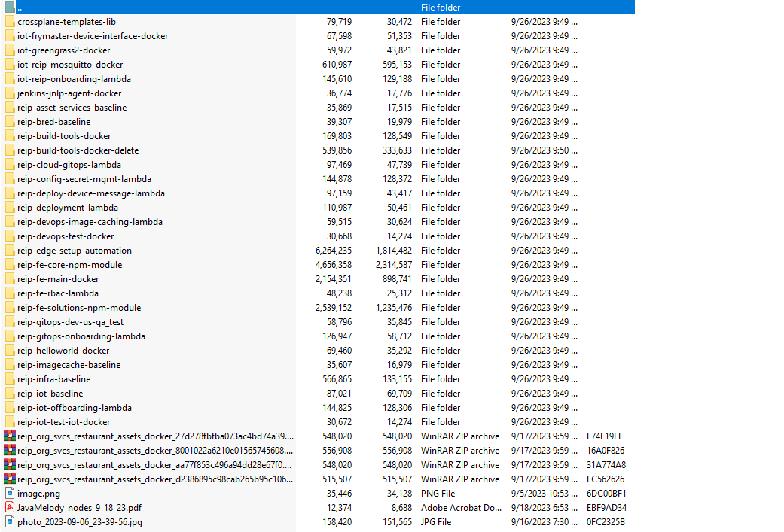Click the photo_2023-09-06_23-39-56.jpg file icon
Viewport: 784px width, 532px height.
10,522
